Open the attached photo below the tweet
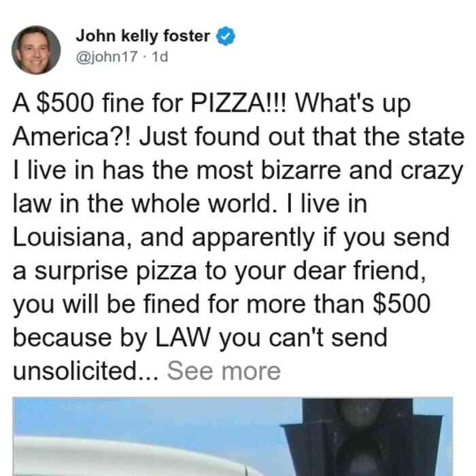The image size is (476, 476). click(x=233, y=437)
